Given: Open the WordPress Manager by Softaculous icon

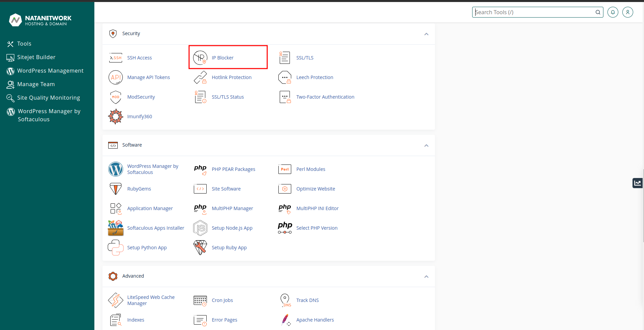Looking at the screenshot, I should point(116,169).
